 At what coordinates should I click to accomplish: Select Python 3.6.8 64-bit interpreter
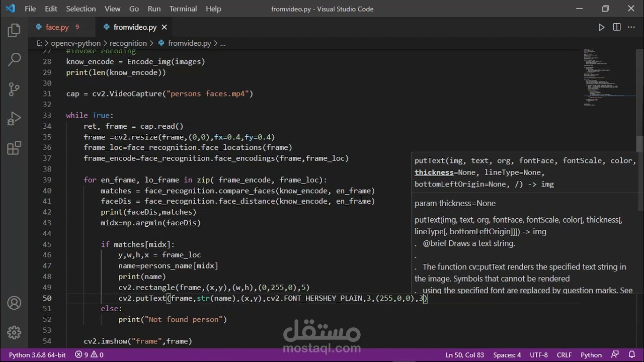(37, 354)
